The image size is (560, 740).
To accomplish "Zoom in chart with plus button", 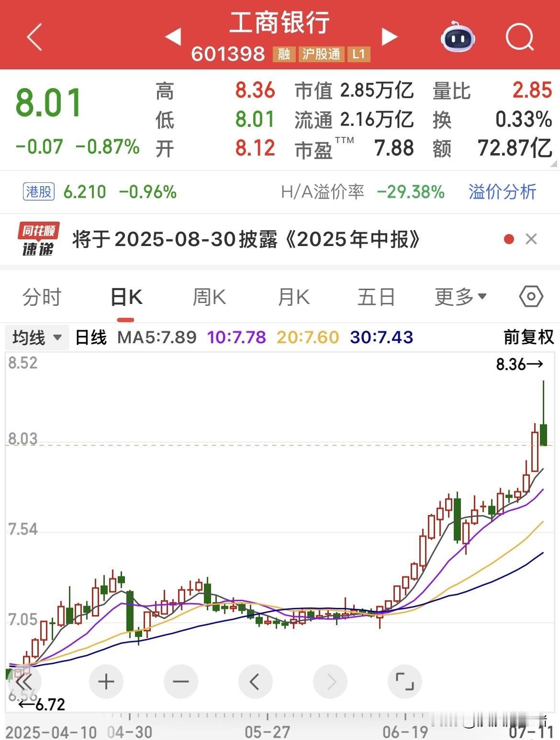I will pos(106,682).
